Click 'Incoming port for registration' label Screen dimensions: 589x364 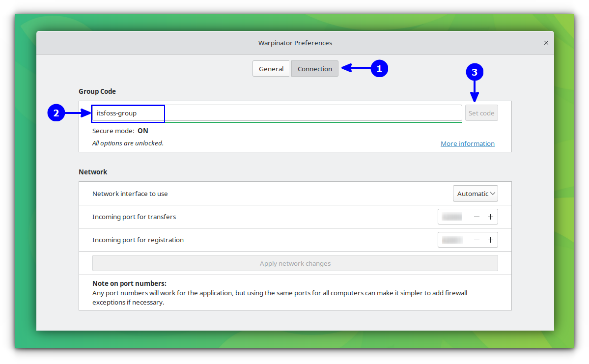tap(138, 240)
